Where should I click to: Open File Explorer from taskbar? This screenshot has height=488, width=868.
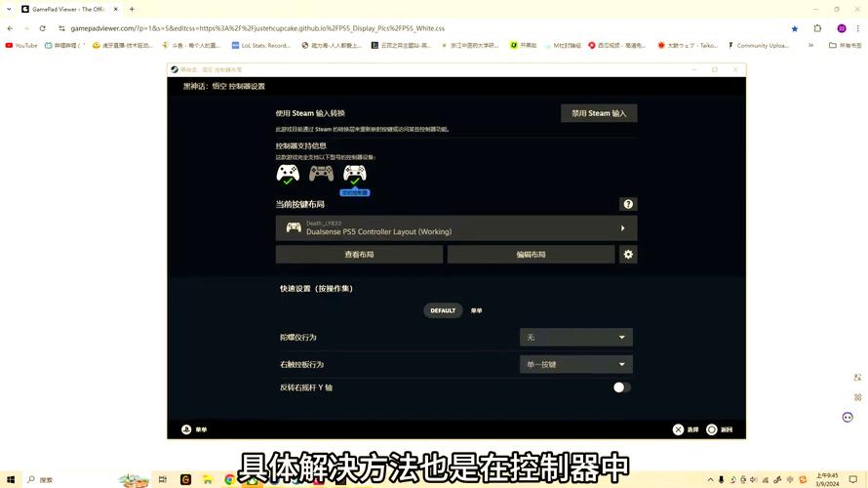pos(207,479)
